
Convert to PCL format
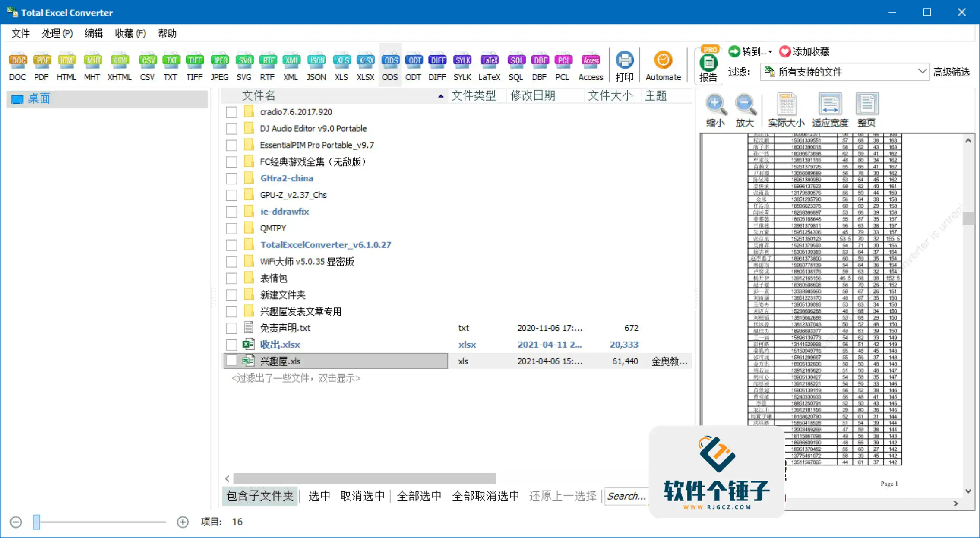pos(563,66)
